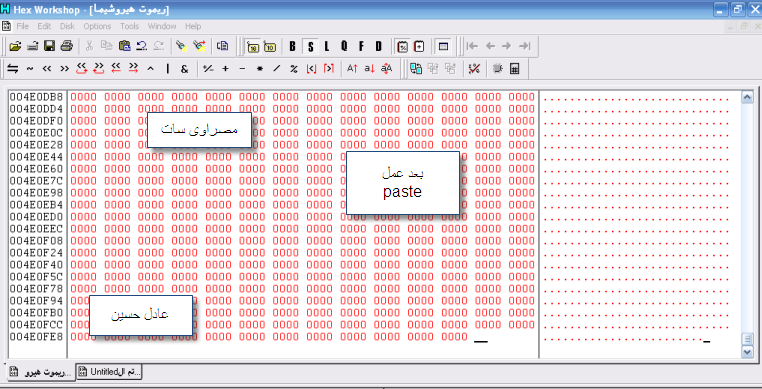
Task: Save the file with the floppy icon
Action: click(x=49, y=46)
